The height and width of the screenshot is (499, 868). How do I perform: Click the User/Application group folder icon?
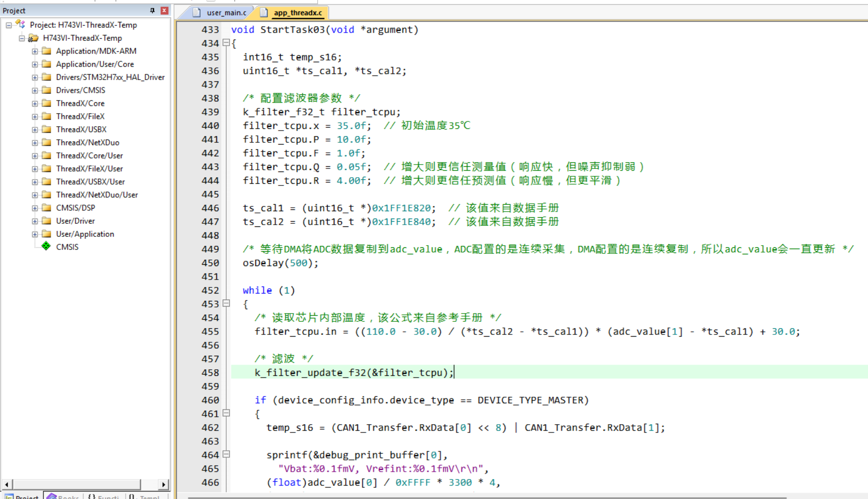click(x=47, y=234)
